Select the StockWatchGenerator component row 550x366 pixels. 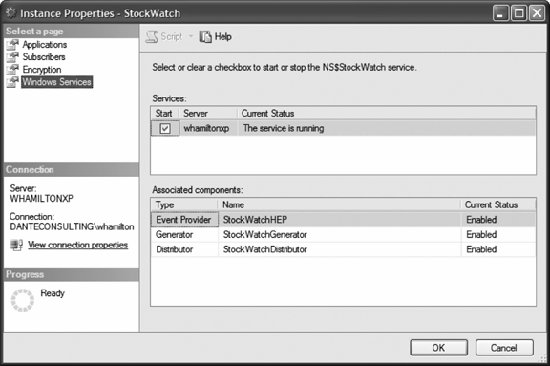coord(343,234)
